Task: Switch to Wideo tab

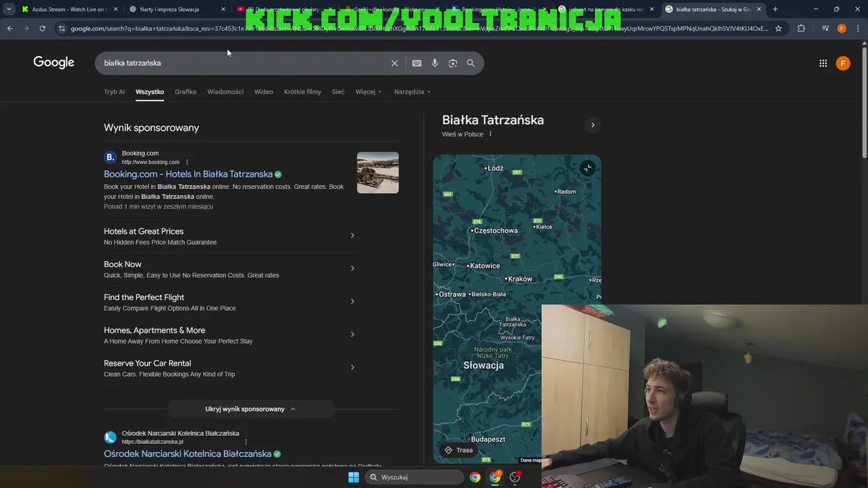Action: [264, 91]
